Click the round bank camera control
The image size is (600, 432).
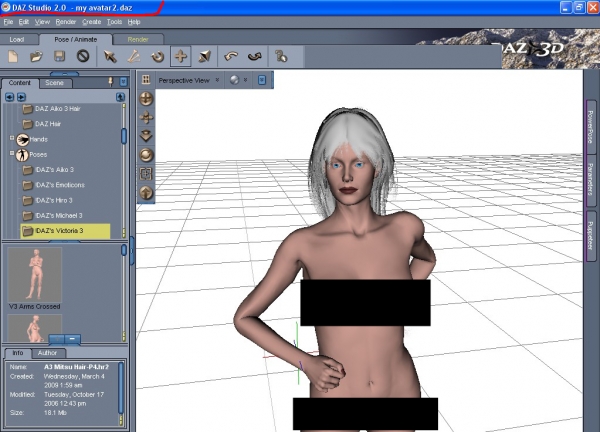click(x=146, y=155)
